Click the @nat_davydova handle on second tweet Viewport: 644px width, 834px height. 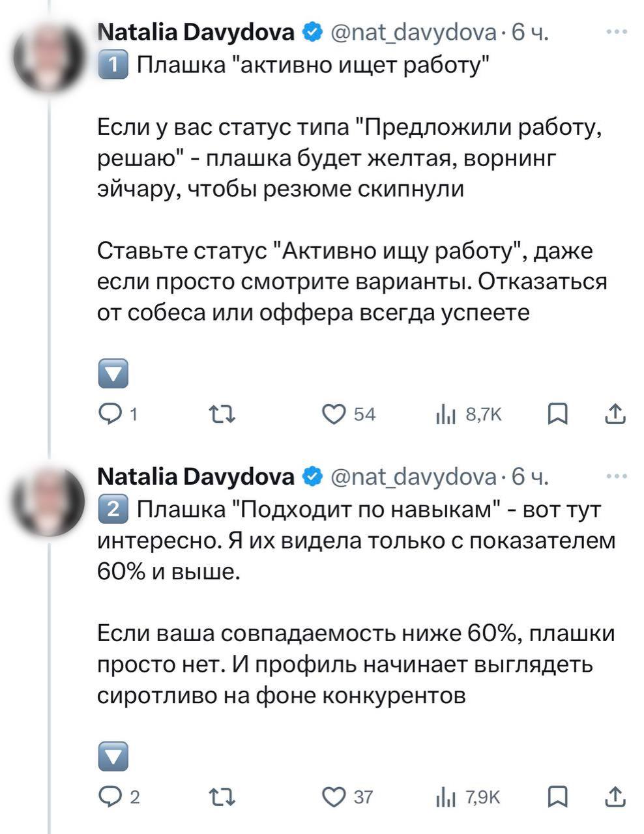415,478
